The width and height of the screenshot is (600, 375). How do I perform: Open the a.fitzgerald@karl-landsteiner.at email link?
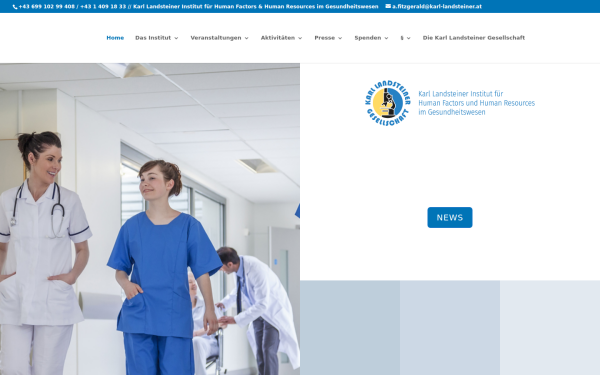point(437,7)
